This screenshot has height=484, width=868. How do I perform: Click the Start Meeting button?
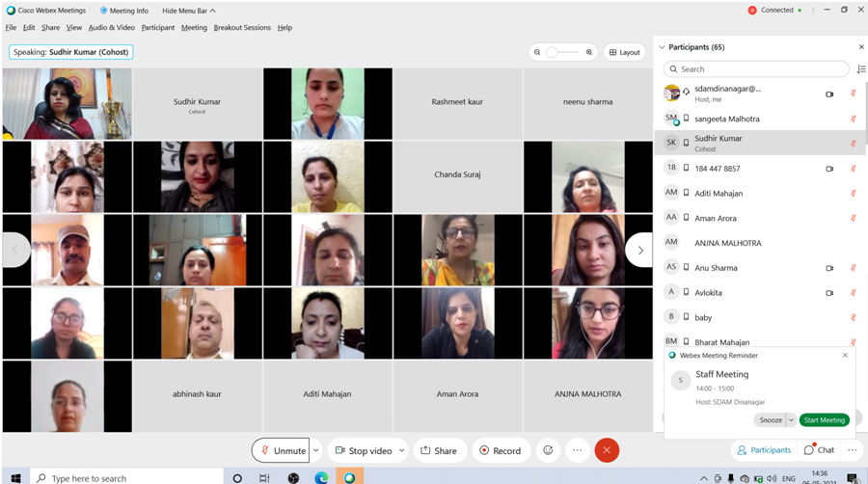pos(824,420)
